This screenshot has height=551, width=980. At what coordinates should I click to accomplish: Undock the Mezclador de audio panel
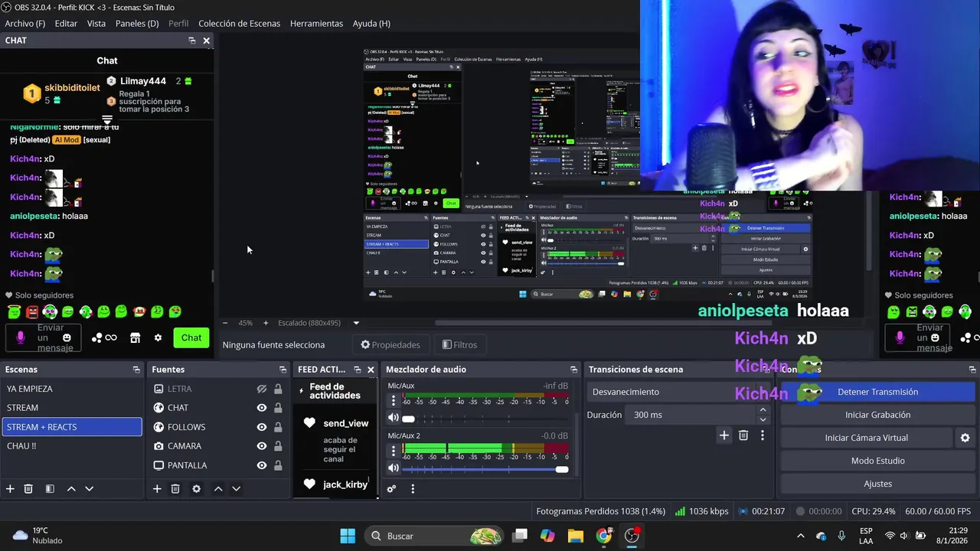573,370
